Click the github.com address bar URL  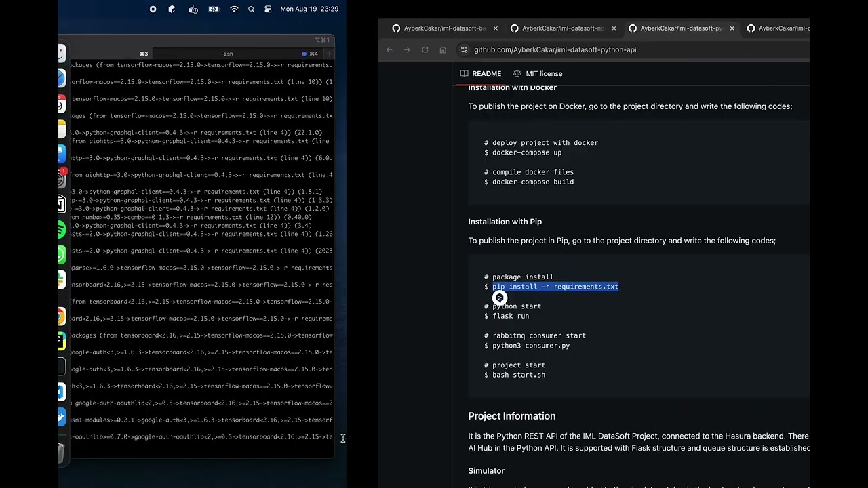[x=555, y=49]
